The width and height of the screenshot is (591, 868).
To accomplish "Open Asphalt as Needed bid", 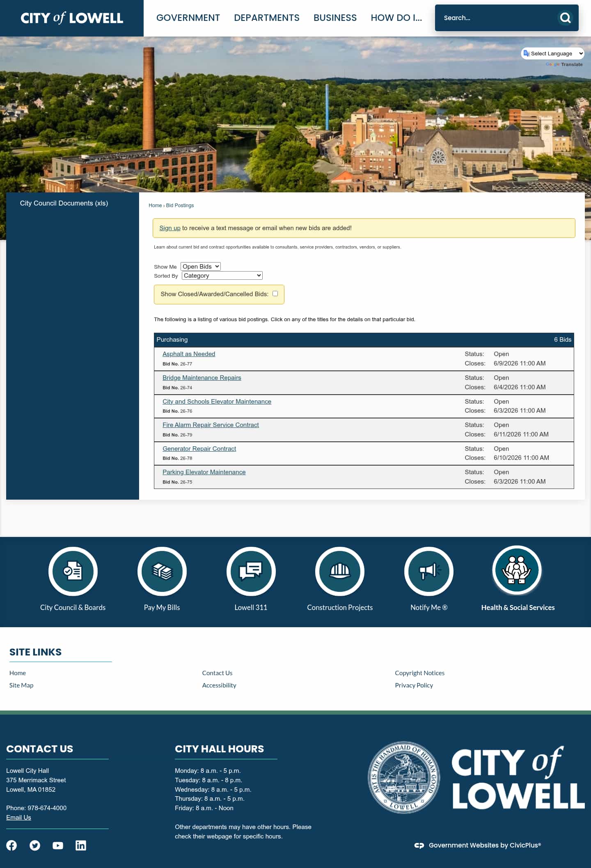I will click(x=189, y=354).
